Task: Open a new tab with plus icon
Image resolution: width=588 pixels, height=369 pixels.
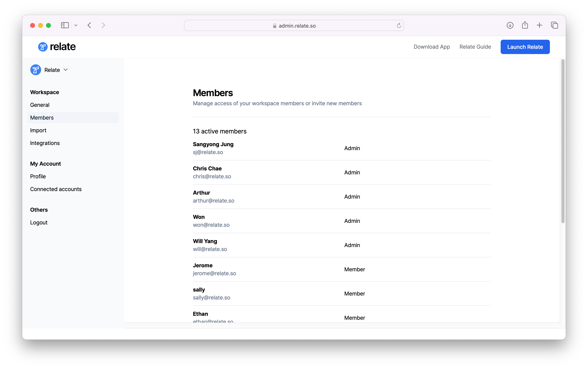Action: 540,25
